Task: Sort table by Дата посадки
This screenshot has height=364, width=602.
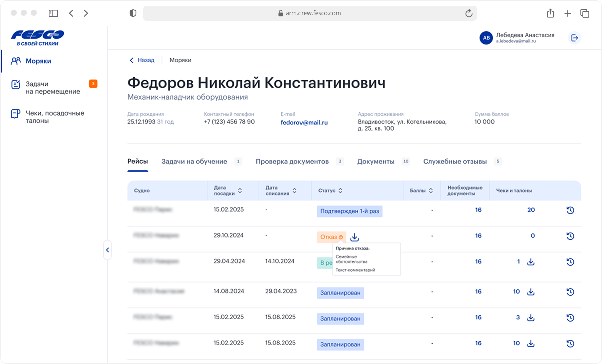Action: click(240, 191)
